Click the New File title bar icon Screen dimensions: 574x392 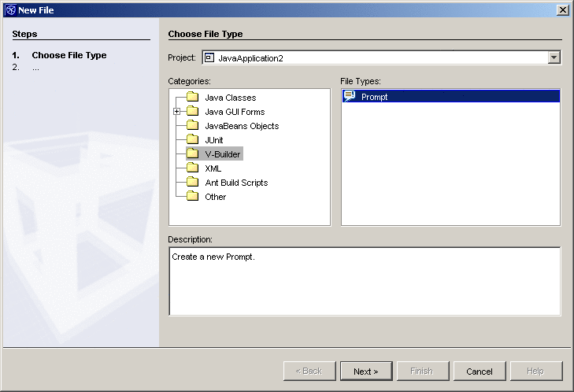click(9, 9)
